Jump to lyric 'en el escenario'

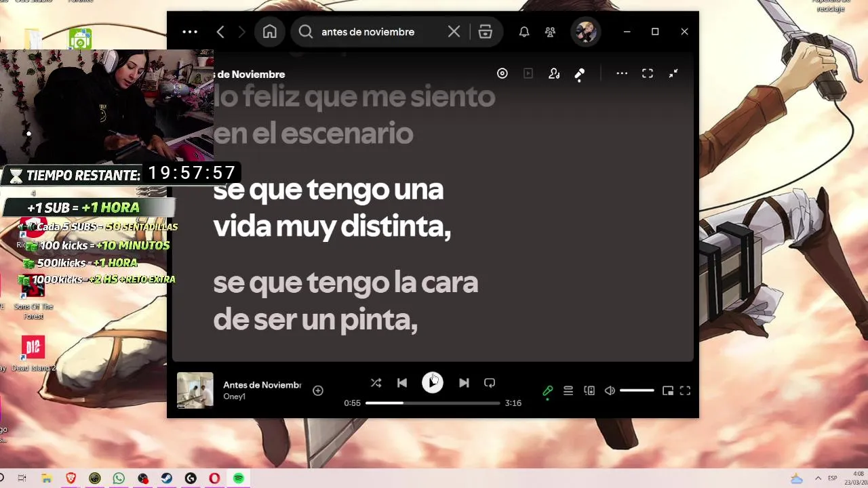pos(313,134)
